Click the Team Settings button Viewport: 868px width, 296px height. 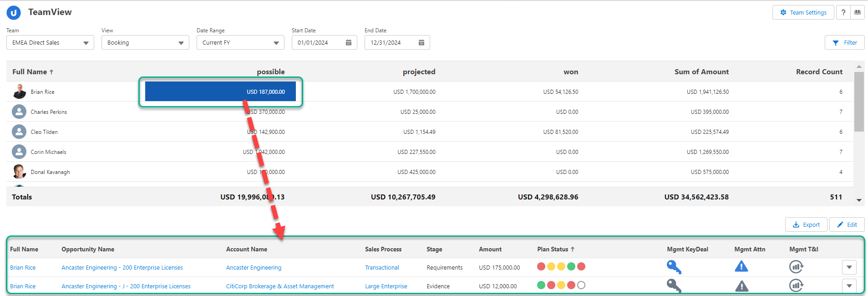click(x=803, y=12)
